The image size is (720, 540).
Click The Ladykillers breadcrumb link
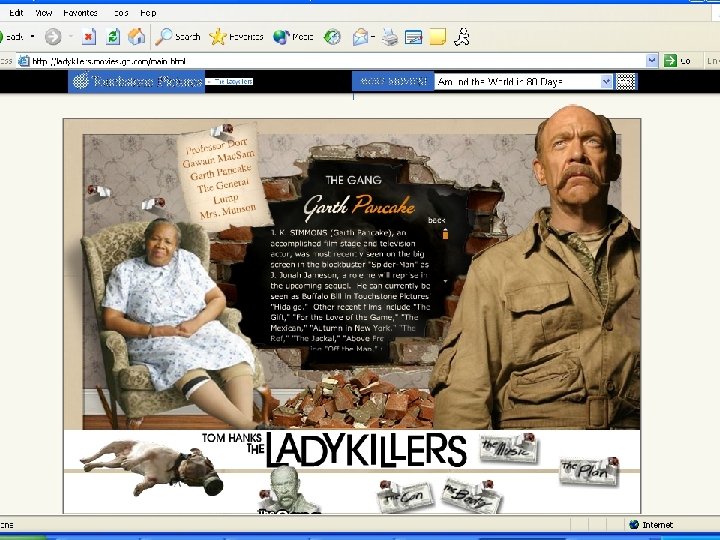coord(230,81)
